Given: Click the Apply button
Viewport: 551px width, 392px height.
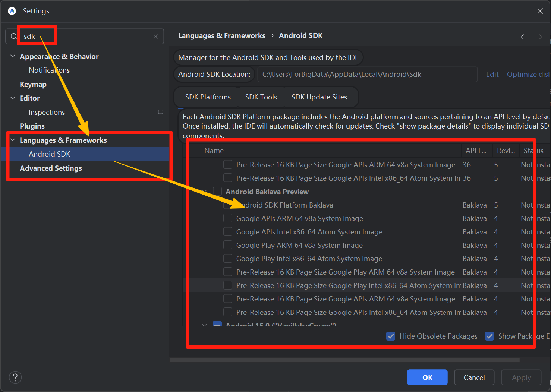Looking at the screenshot, I should click(x=521, y=377).
